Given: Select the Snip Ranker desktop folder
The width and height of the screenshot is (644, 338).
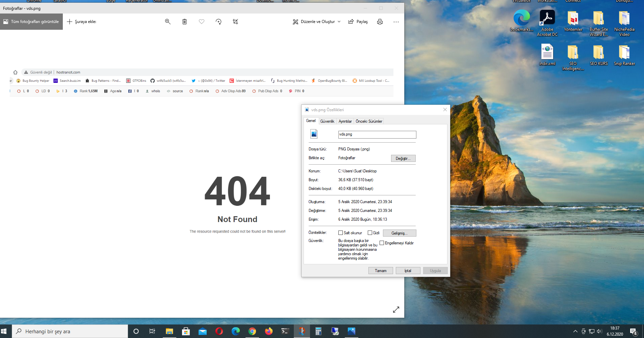Looking at the screenshot, I should (x=624, y=55).
